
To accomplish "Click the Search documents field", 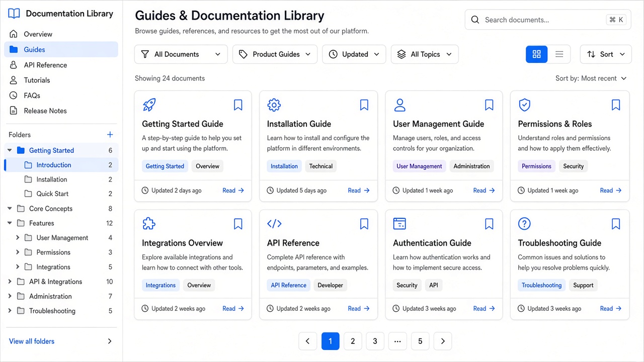I will (548, 20).
